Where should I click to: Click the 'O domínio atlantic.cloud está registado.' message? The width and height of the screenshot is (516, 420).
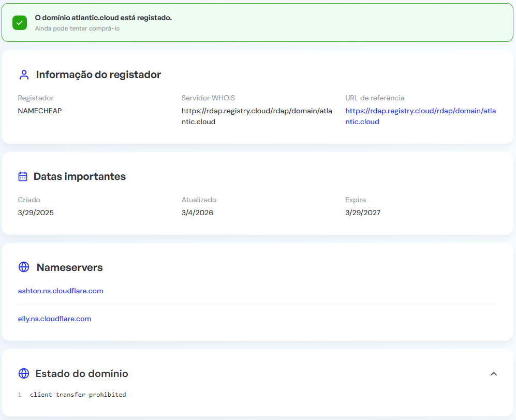tap(104, 18)
